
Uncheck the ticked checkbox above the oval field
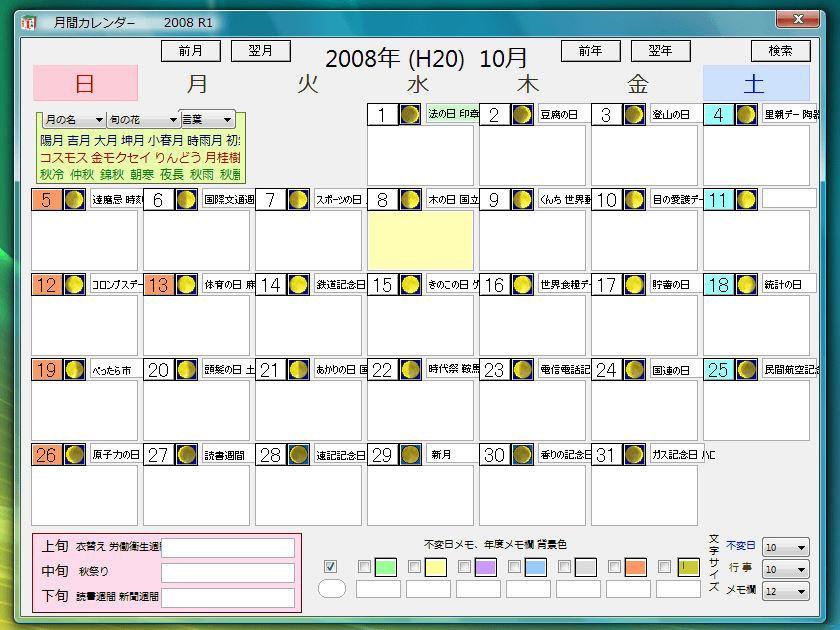click(331, 566)
